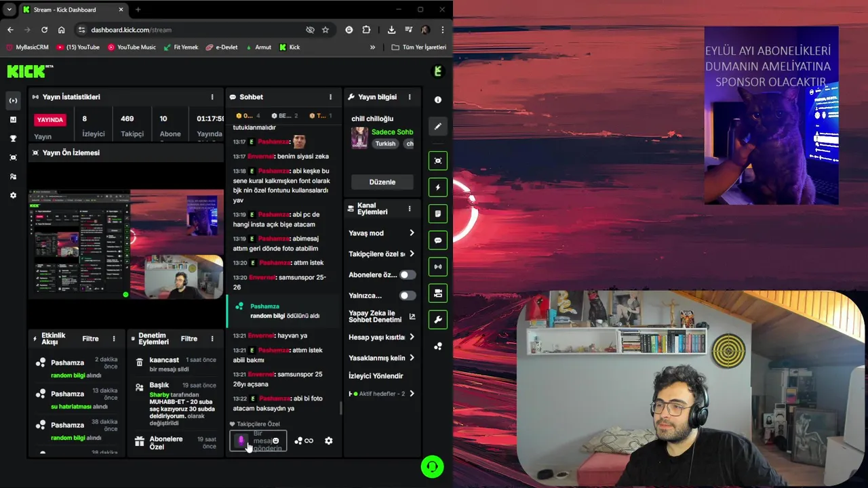868x488 pixels.
Task: Toggle the Abonelere öz... switch
Action: pyautogui.click(x=408, y=274)
